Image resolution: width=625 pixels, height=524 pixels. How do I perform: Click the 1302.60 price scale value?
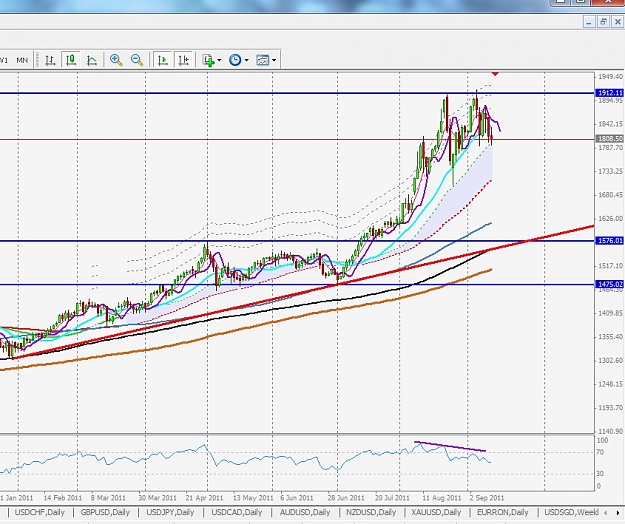point(610,361)
